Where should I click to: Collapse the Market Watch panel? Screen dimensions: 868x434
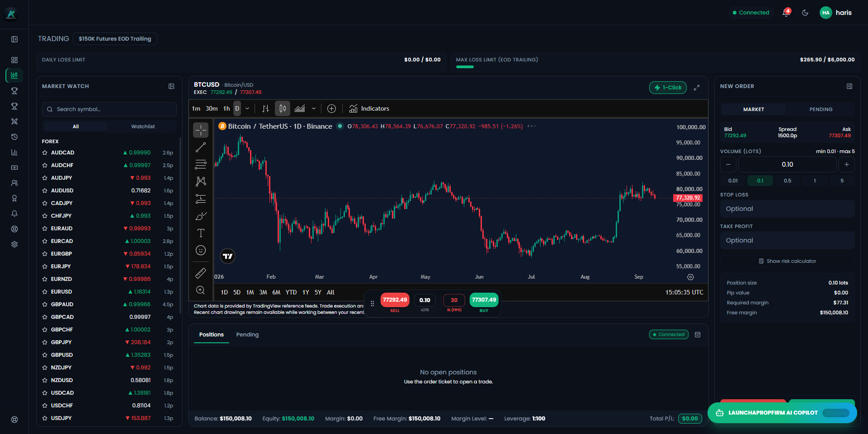pyautogui.click(x=171, y=86)
